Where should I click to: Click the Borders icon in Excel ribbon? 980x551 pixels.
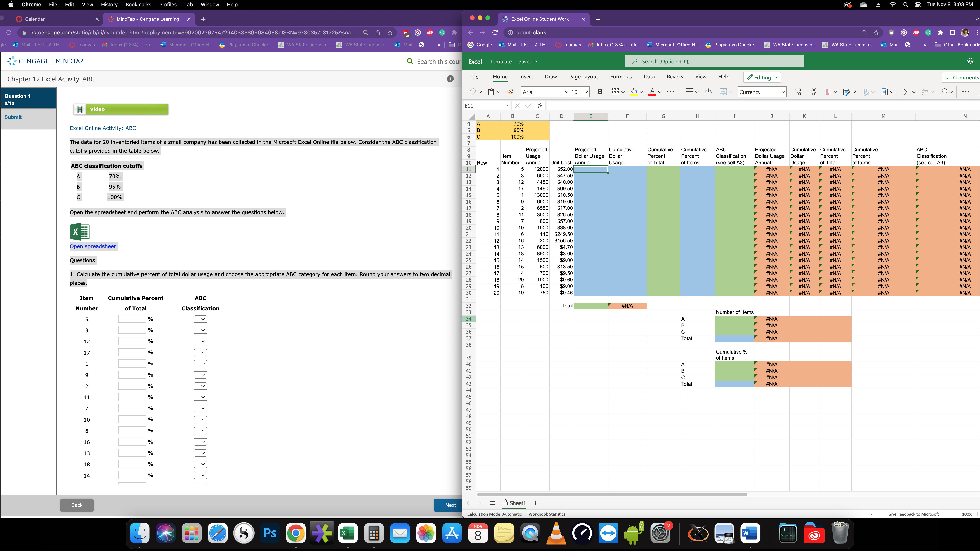615,92
